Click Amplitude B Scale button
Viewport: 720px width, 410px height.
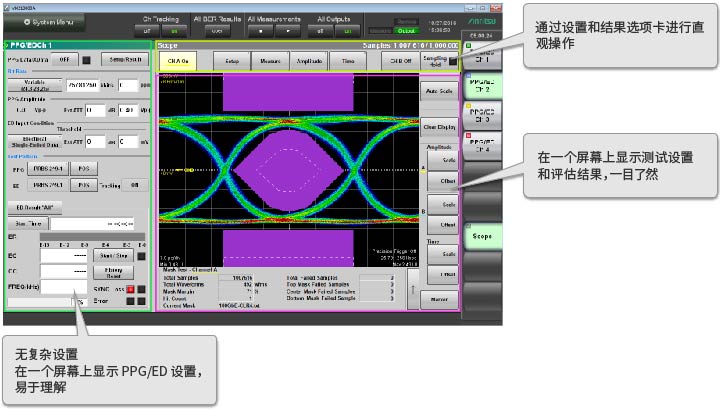tap(443, 204)
